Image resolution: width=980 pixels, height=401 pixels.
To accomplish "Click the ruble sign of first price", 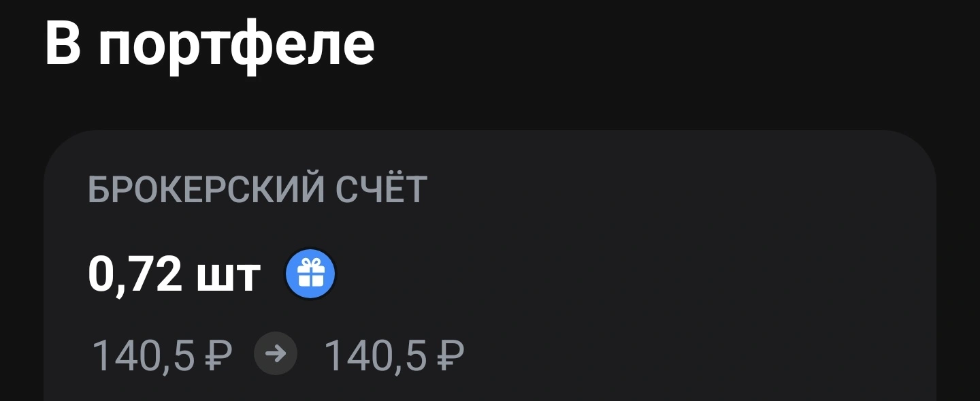I will [x=218, y=355].
